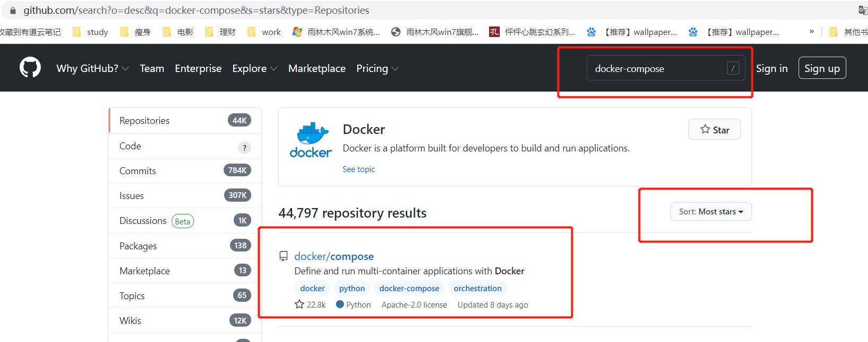
Task: Click the help icon next to Code
Action: tap(244, 148)
